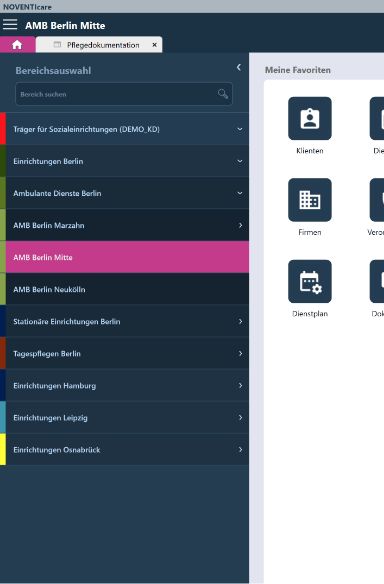Expand Tagespflegen Berlin arrow

(x=240, y=353)
